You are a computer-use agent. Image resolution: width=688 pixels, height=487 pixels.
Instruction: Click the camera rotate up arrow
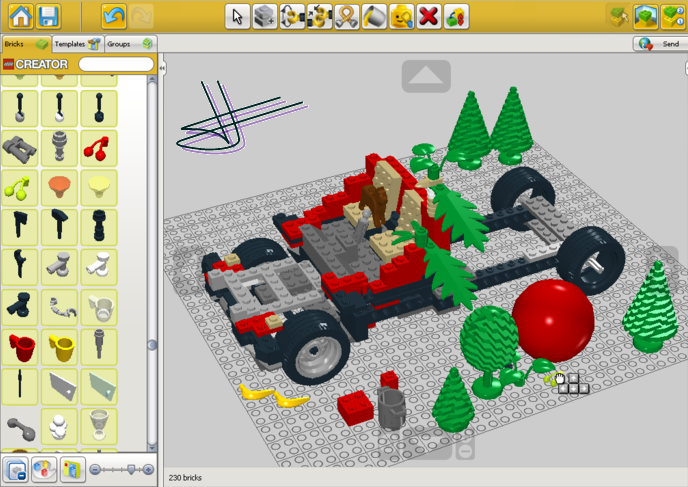click(x=426, y=76)
